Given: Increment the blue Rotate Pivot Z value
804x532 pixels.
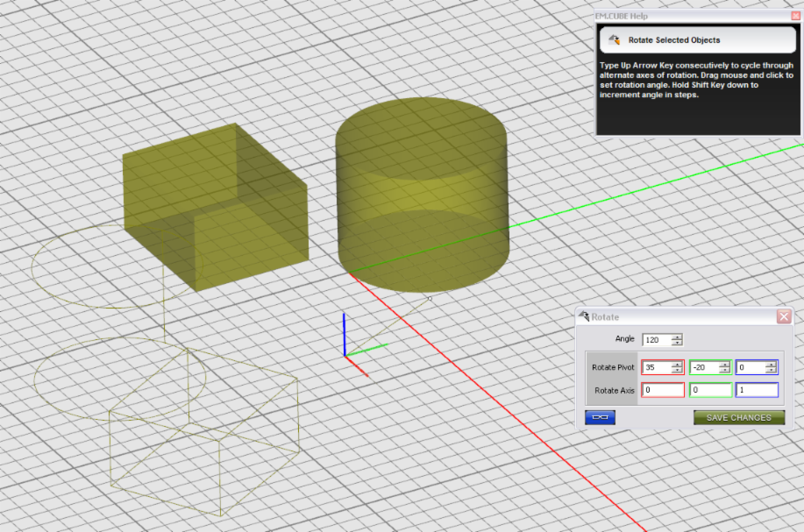Looking at the screenshot, I should tap(771, 364).
